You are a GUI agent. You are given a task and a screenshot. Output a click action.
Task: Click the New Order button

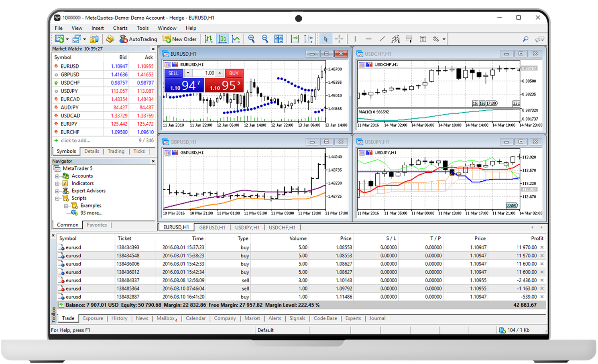(179, 39)
